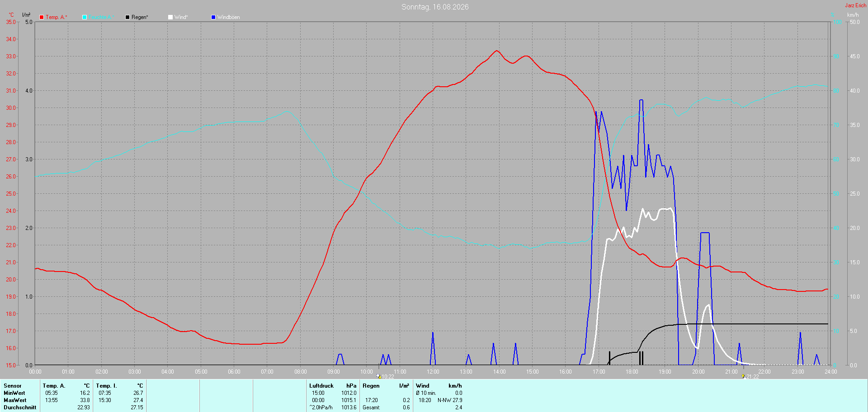This screenshot has height=412, width=868.
Task: Click the Regen header in data table
Action: point(371,386)
